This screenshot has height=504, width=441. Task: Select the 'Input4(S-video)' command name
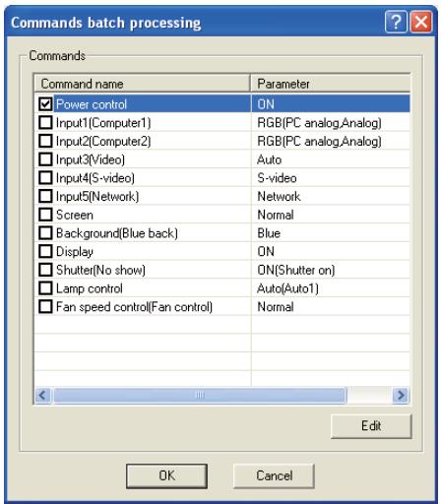(95, 178)
